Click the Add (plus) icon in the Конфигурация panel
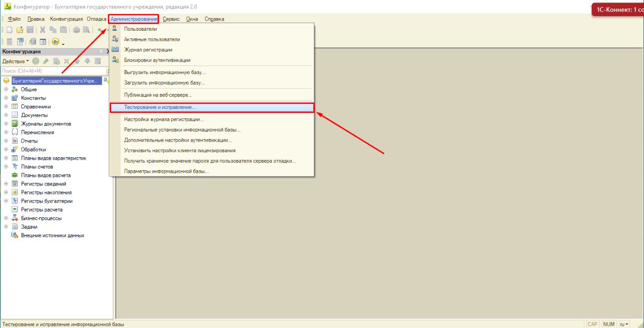Viewport: 644px width, 328px height. pyautogui.click(x=35, y=61)
